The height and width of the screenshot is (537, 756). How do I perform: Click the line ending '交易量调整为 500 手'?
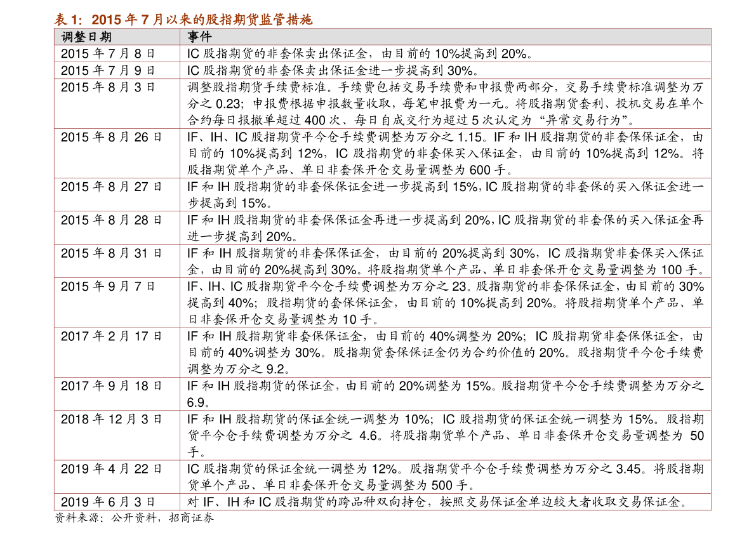point(331,485)
